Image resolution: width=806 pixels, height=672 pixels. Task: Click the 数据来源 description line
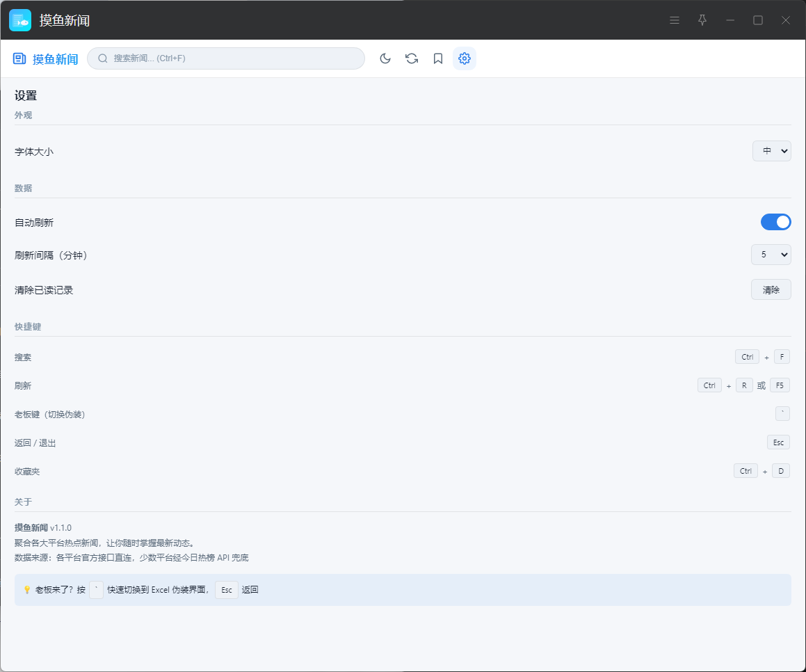131,558
